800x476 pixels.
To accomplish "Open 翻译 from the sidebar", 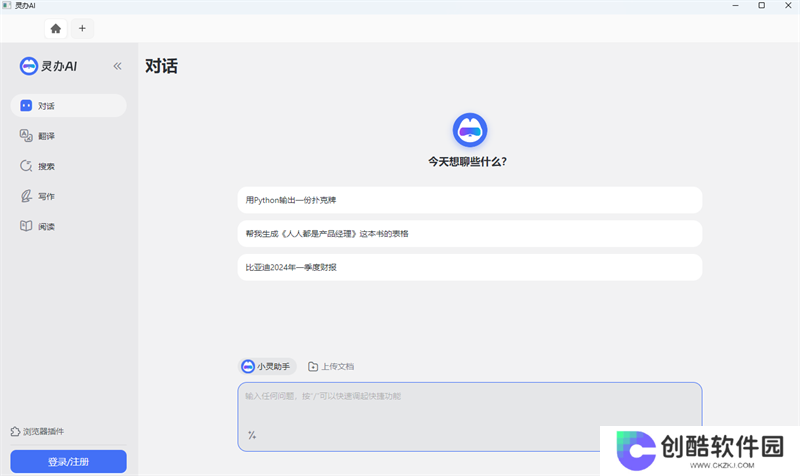I will click(x=68, y=136).
